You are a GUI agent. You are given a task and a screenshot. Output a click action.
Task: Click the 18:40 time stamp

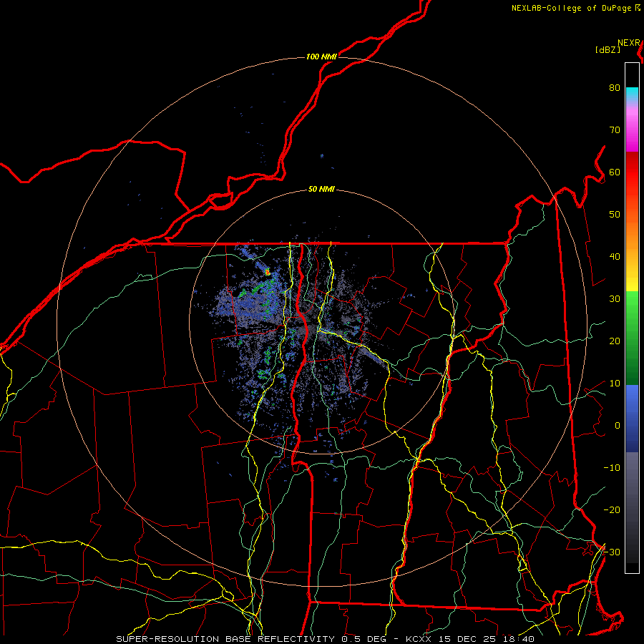(x=519, y=639)
